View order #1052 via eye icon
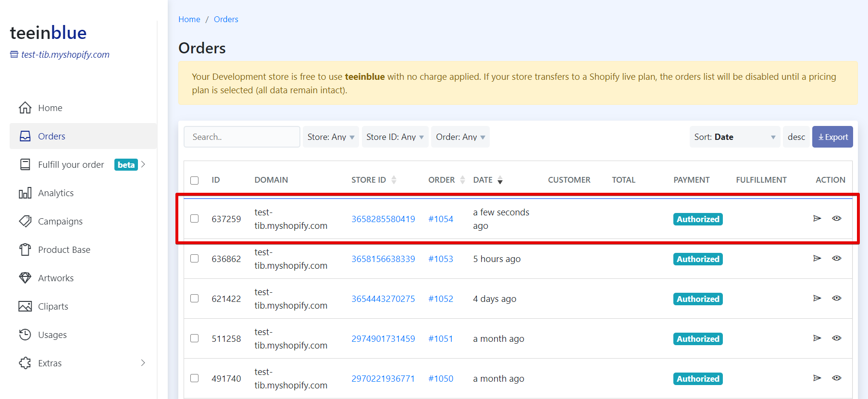 pos(837,298)
